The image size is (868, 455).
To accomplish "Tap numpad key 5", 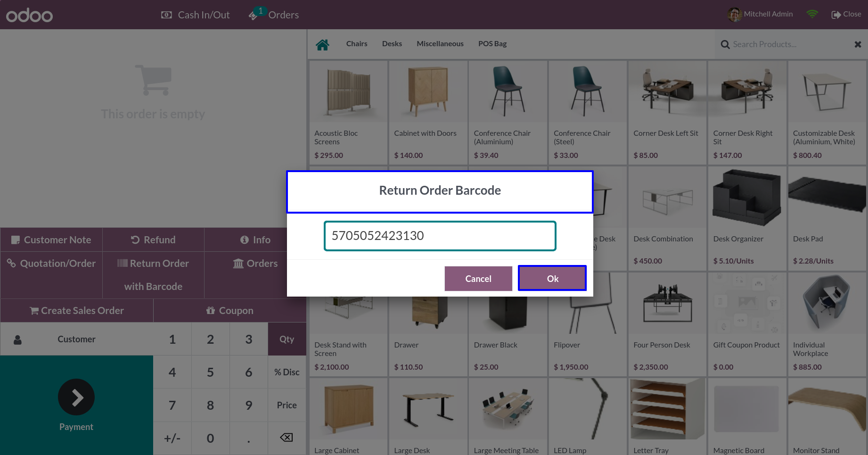I will pyautogui.click(x=211, y=372).
